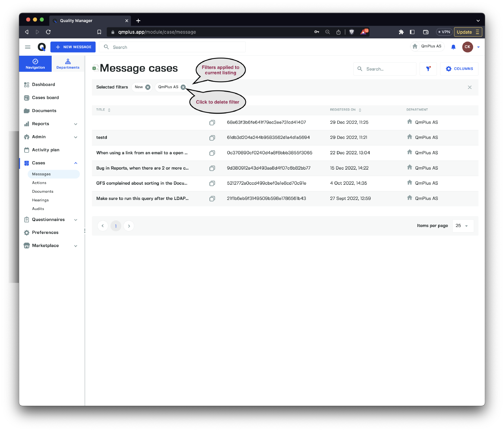Click the notifications bell icon
This screenshot has height=431, width=504.
tap(453, 47)
